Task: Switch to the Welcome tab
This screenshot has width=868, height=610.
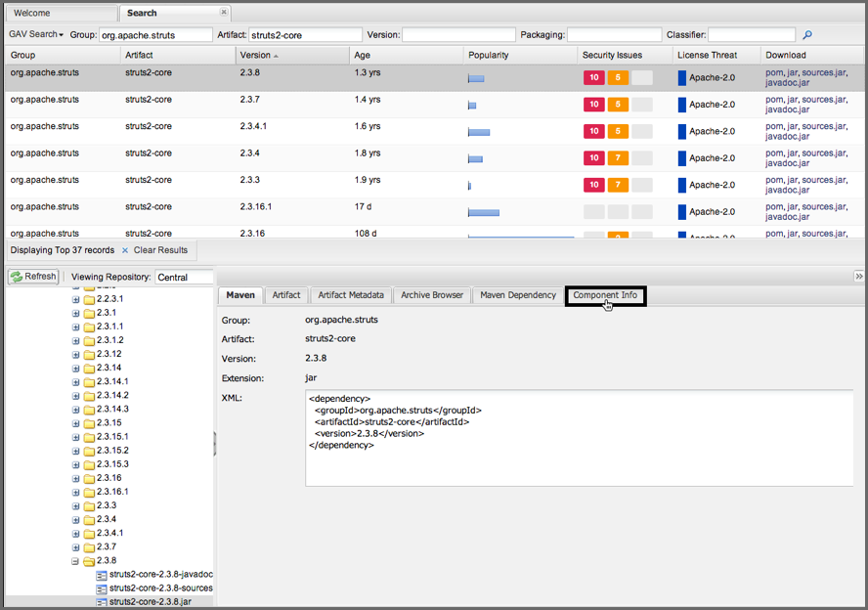Action: coord(61,13)
